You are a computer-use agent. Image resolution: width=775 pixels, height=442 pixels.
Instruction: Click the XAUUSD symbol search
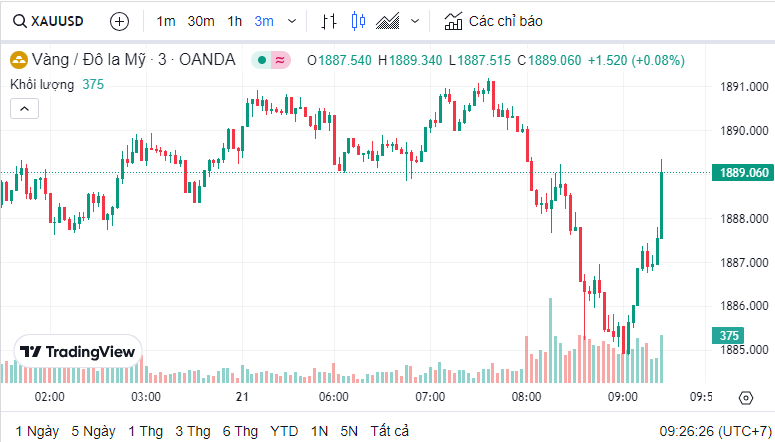point(49,21)
